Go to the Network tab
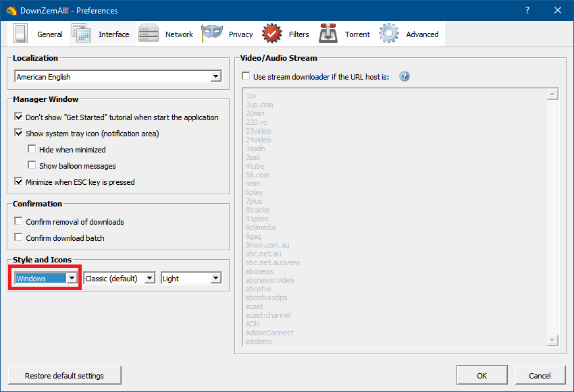This screenshot has width=574, height=392. click(167, 34)
